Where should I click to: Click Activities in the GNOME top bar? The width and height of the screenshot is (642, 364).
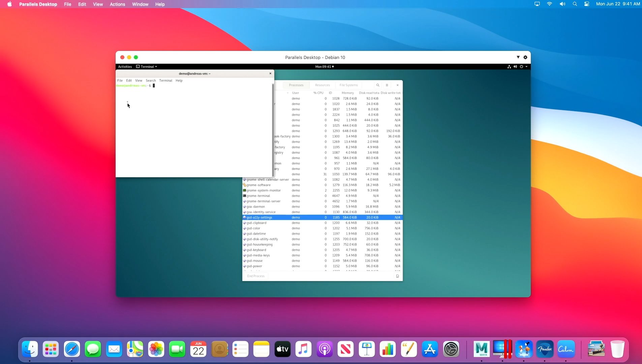tap(125, 67)
